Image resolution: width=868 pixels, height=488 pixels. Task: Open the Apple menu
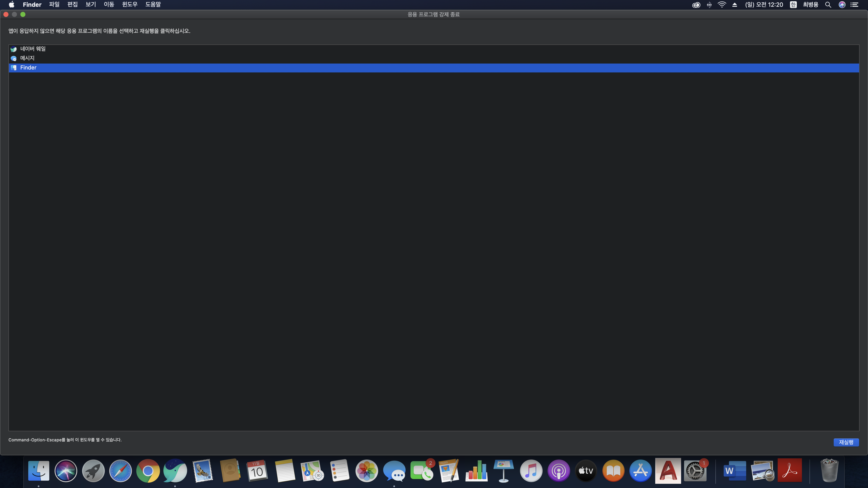(11, 4)
